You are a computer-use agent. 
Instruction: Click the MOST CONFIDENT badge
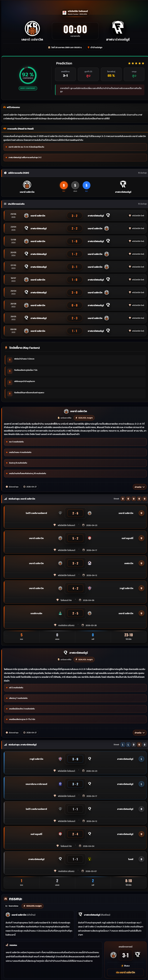pos(28,88)
